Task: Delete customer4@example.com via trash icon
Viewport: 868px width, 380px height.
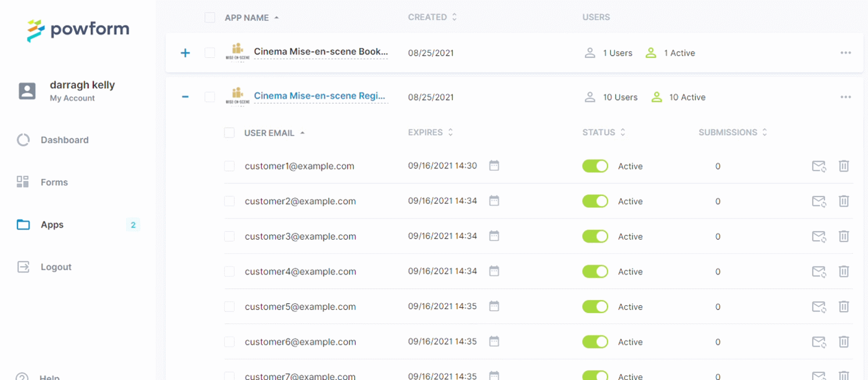Action: [843, 271]
